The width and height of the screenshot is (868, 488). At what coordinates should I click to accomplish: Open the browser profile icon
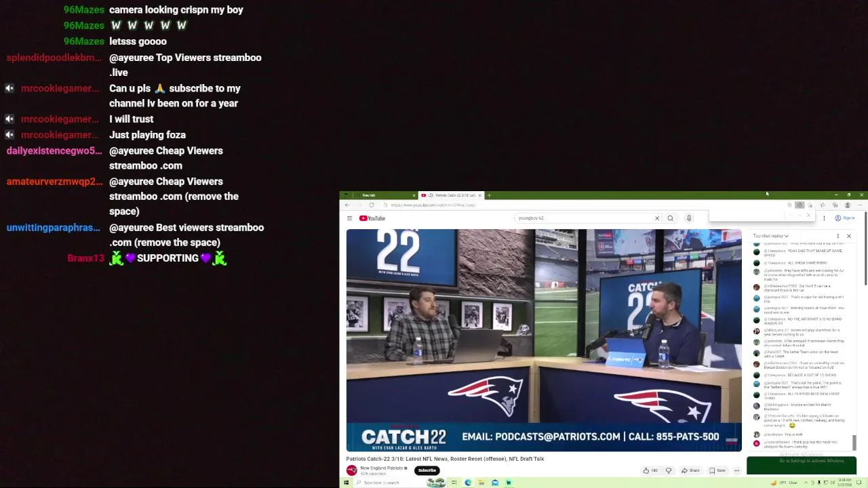(847, 205)
